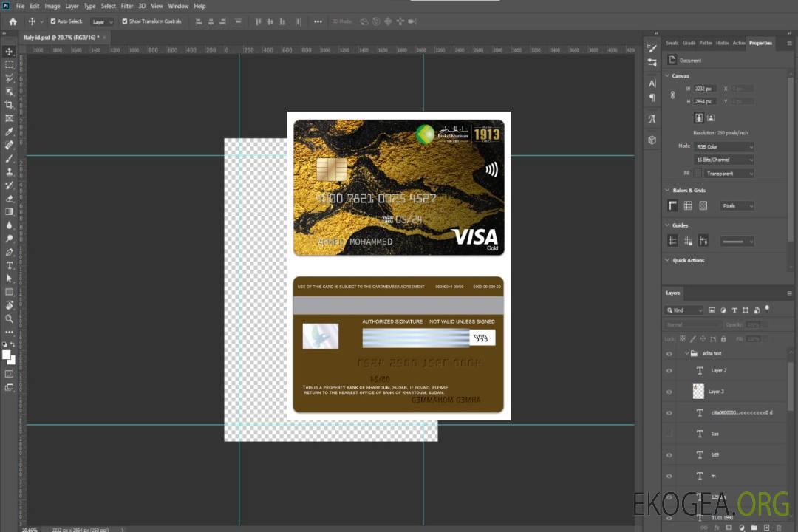Toggle the layer filter on/off switch
The image size is (798, 532).
[767, 309]
